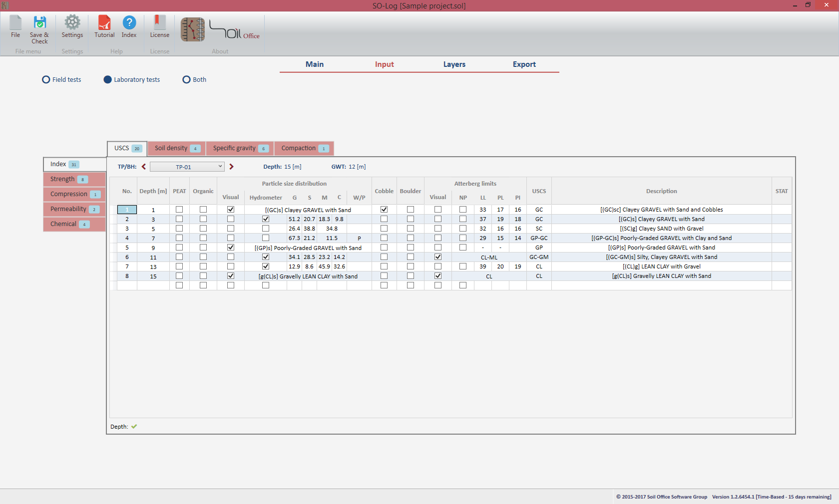Select the Field tests radio button
This screenshot has height=504, width=839.
click(46, 79)
